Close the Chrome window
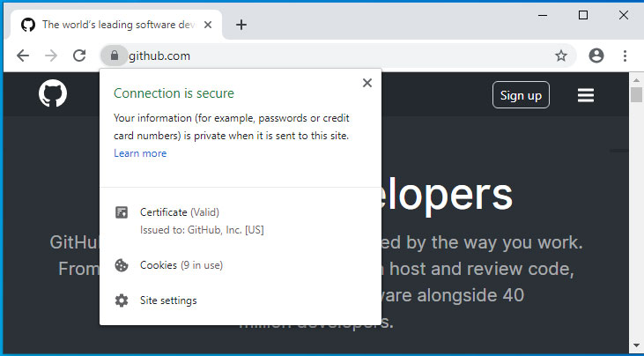The height and width of the screenshot is (356, 644). click(624, 15)
